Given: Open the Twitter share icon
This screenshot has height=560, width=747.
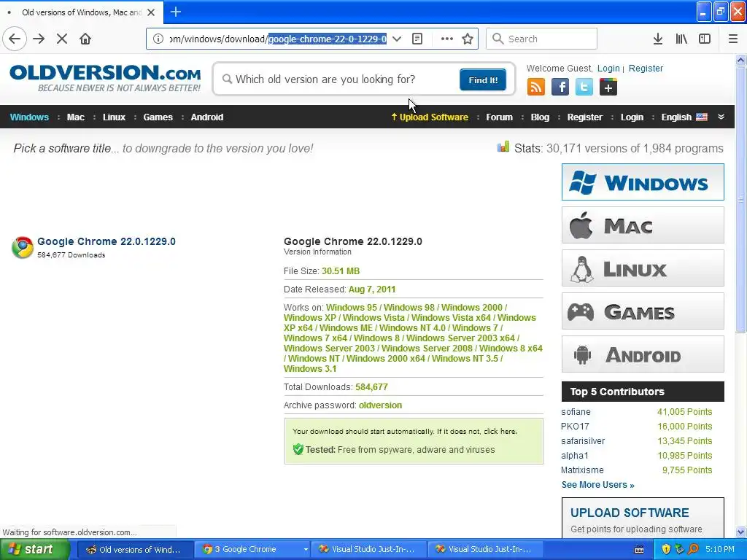Looking at the screenshot, I should 584,87.
